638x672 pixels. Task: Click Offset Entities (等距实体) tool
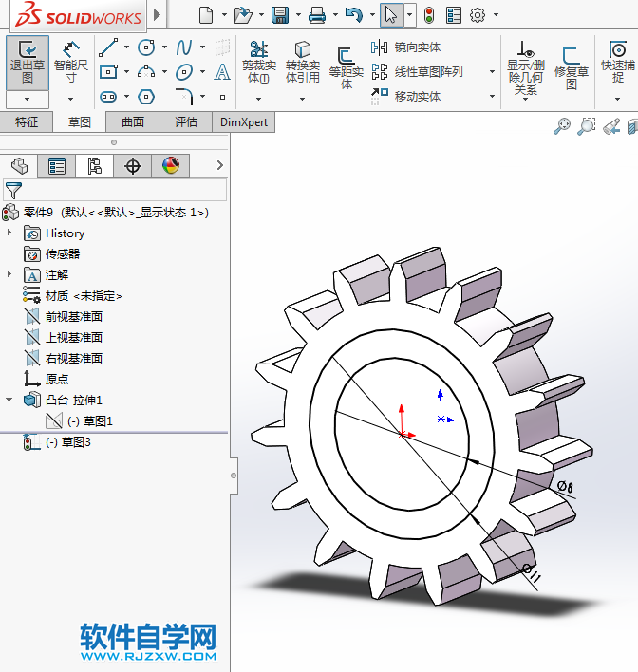(346, 67)
